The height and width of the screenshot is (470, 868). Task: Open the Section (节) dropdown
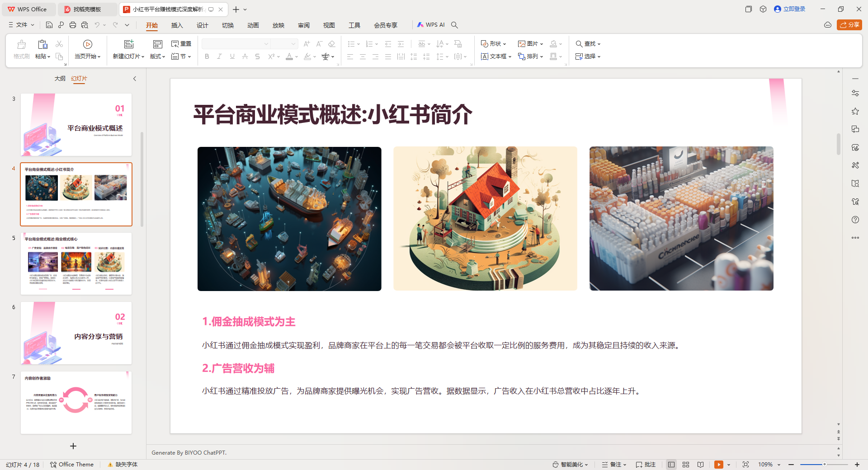click(x=181, y=56)
